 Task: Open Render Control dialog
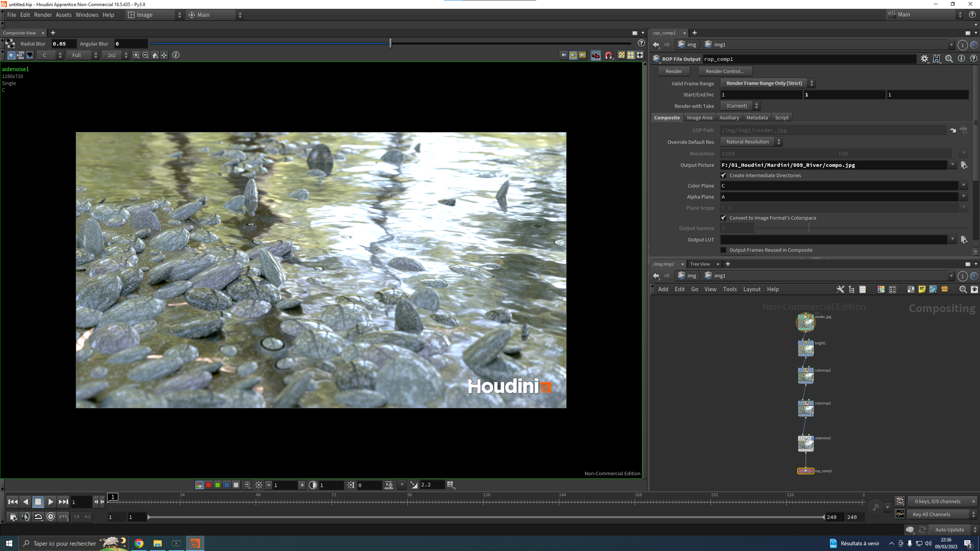(x=725, y=71)
